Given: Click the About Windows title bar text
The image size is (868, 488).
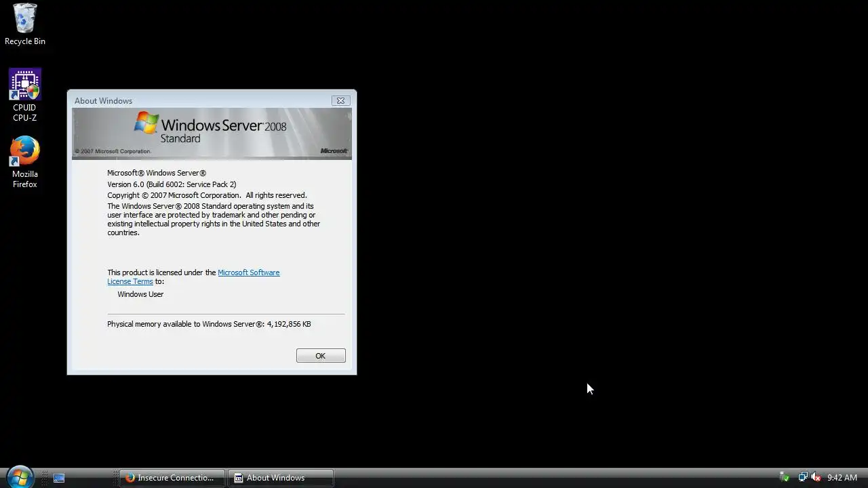Looking at the screenshot, I should 103,101.
